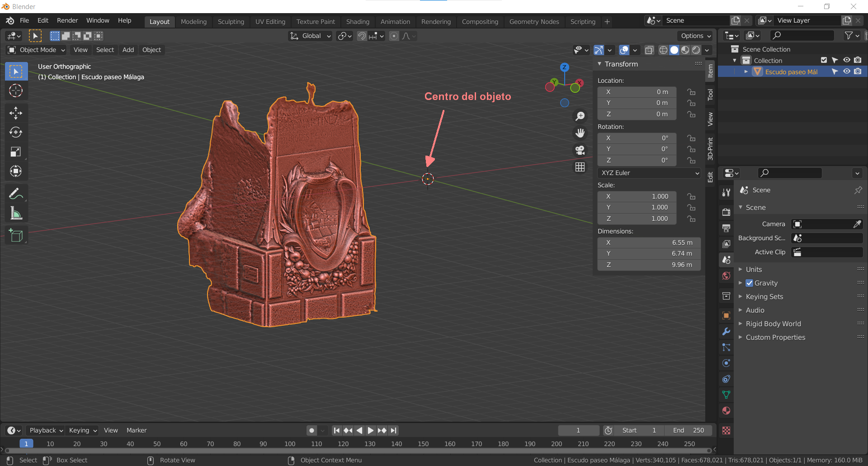868x466 pixels.
Task: Open the Global transform orientation dropdown
Action: [310, 36]
